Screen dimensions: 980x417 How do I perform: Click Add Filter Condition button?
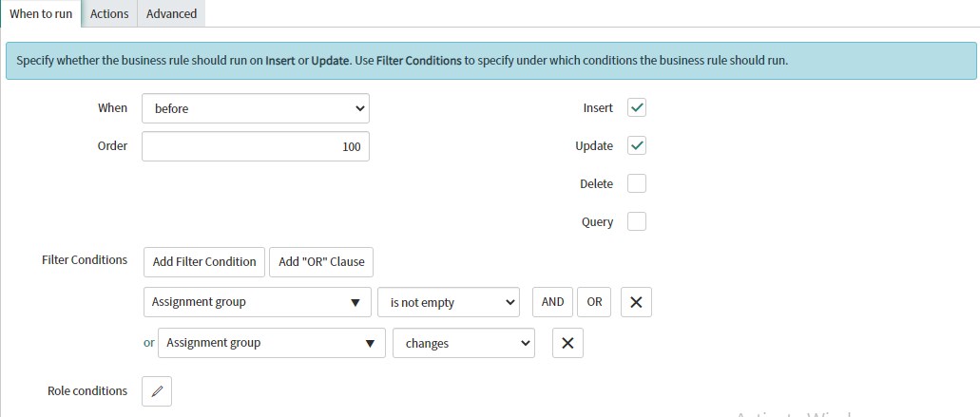(x=204, y=261)
